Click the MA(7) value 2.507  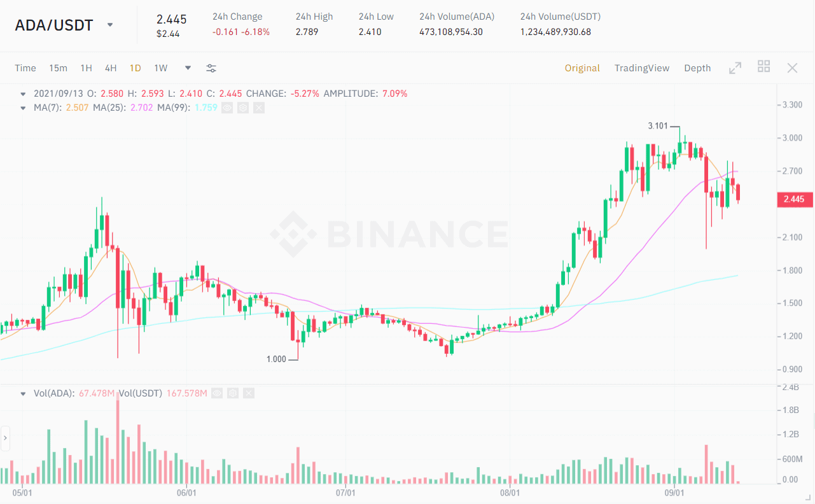pos(78,108)
